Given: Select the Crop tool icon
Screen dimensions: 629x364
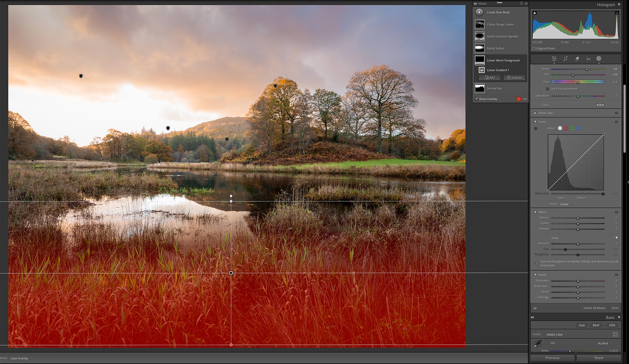Looking at the screenshot, I should click(x=566, y=59).
